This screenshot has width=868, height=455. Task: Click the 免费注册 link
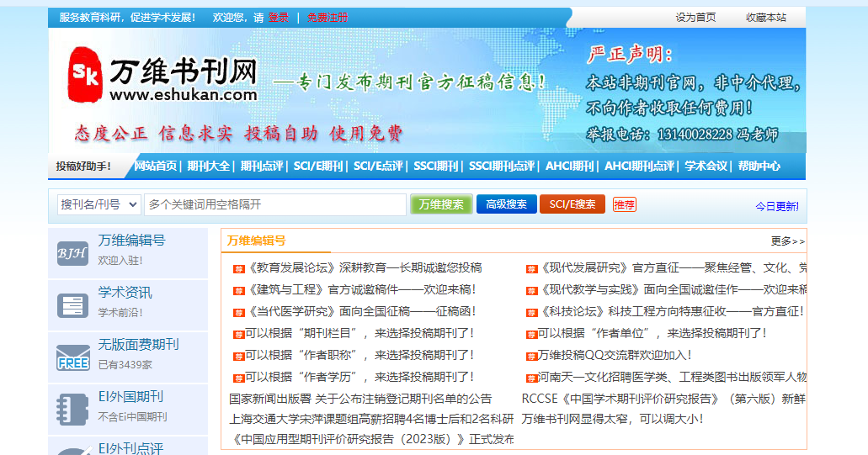coord(327,18)
